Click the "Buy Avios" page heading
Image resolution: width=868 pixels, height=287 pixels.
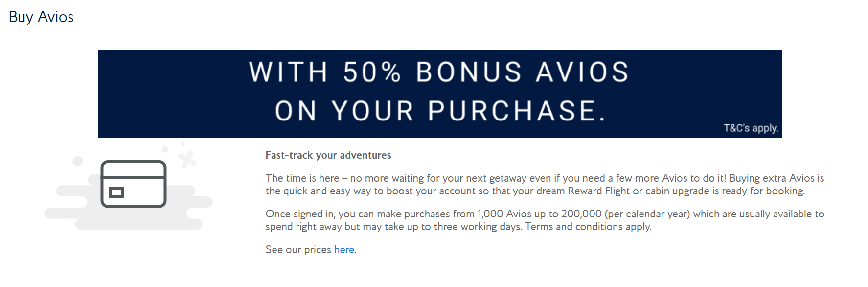pyautogui.click(x=41, y=17)
